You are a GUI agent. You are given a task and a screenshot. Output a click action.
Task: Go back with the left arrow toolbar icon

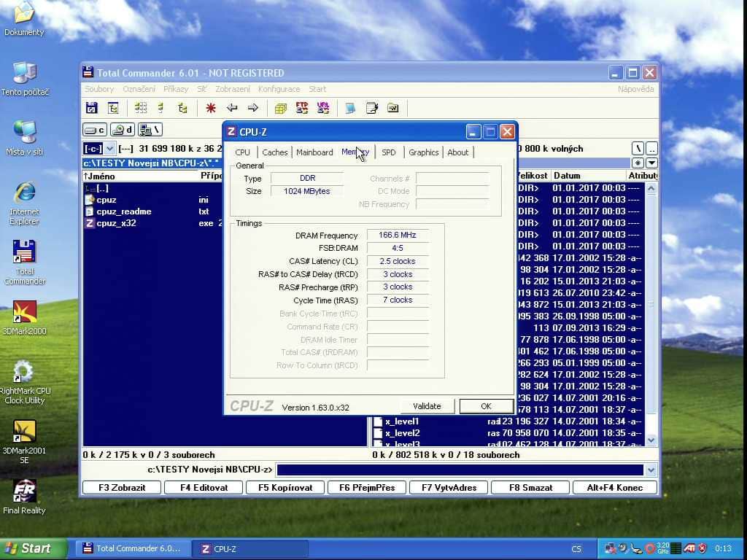tap(232, 108)
